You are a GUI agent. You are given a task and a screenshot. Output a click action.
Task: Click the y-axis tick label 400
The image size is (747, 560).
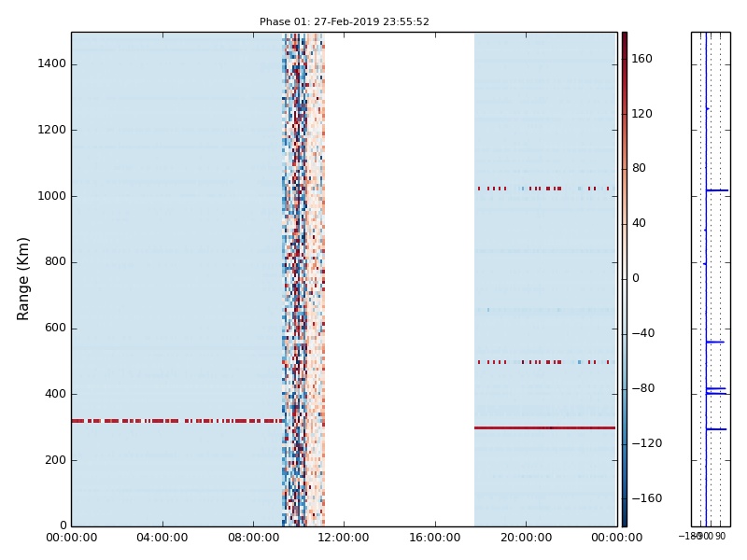pyautogui.click(x=55, y=393)
